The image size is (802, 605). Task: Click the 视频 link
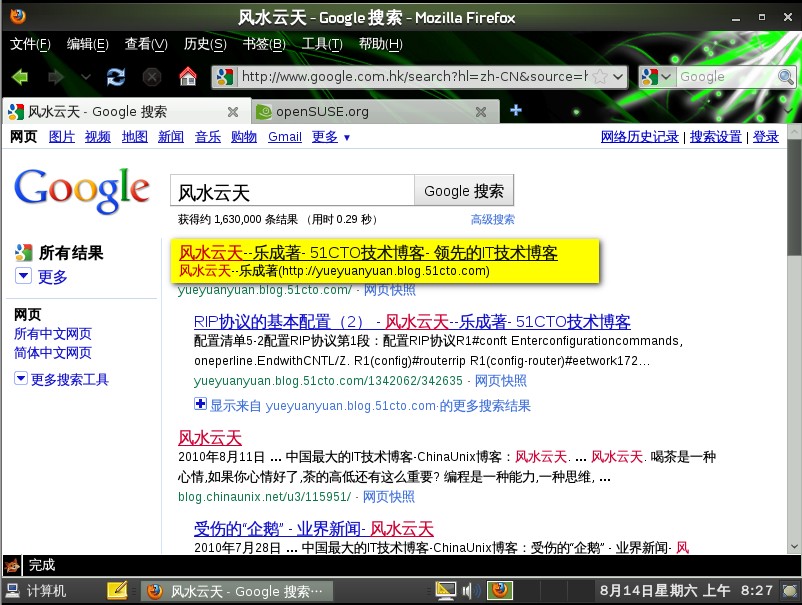(x=98, y=137)
